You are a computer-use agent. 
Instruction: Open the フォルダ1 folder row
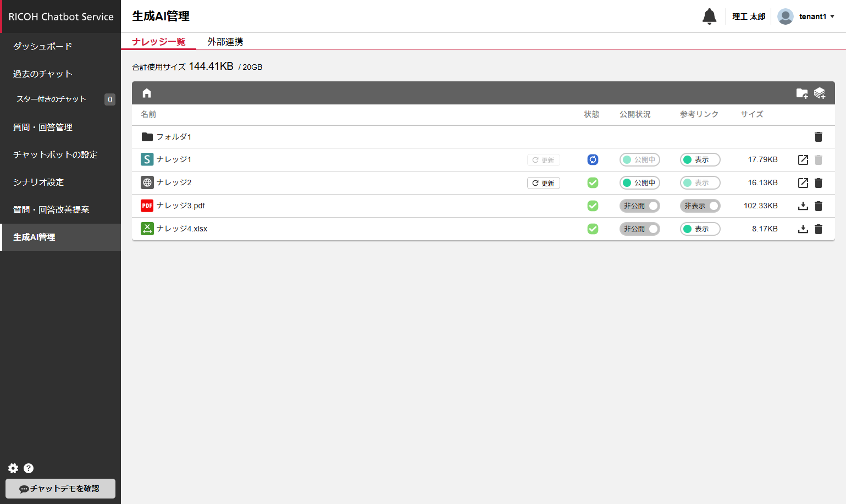(x=174, y=137)
